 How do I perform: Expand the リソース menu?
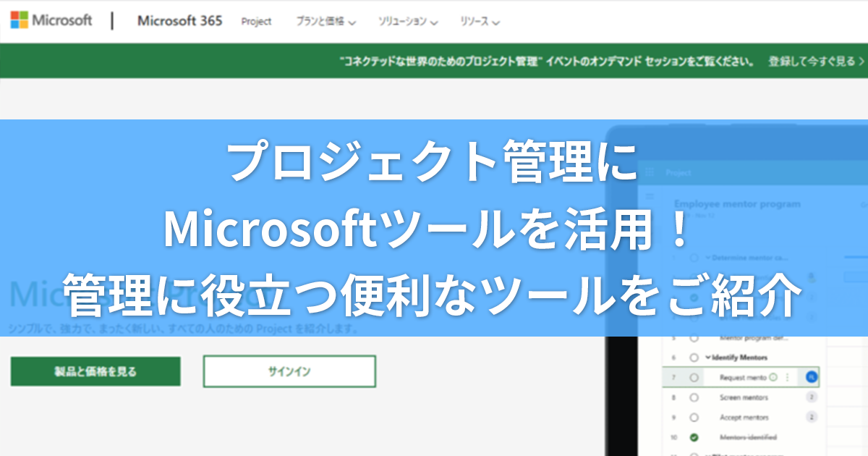click(x=480, y=22)
